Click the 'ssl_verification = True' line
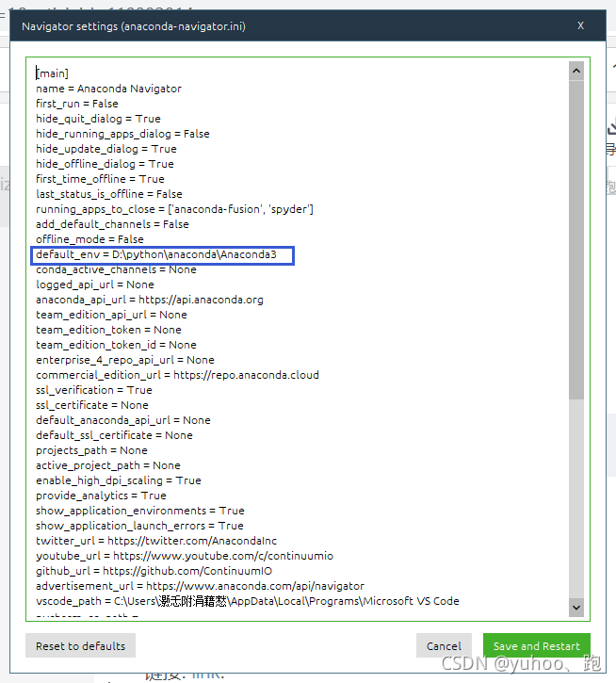This screenshot has height=683, width=616. pyautogui.click(x=93, y=390)
